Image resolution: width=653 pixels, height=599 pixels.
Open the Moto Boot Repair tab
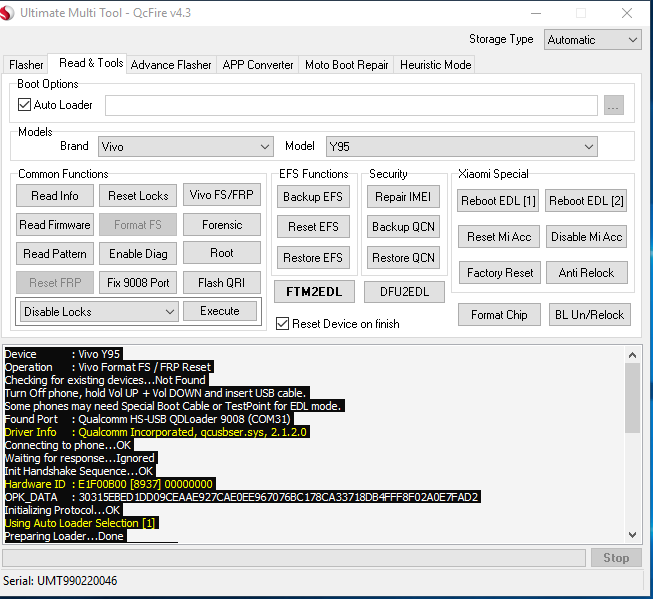346,65
